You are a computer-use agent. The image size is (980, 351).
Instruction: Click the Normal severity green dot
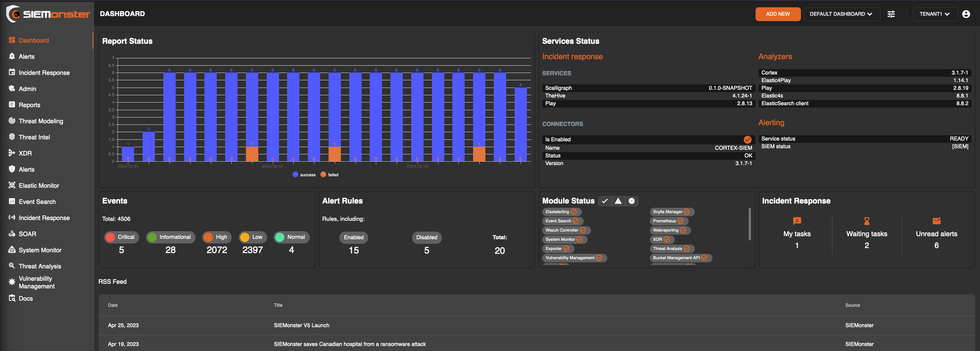pos(280,237)
